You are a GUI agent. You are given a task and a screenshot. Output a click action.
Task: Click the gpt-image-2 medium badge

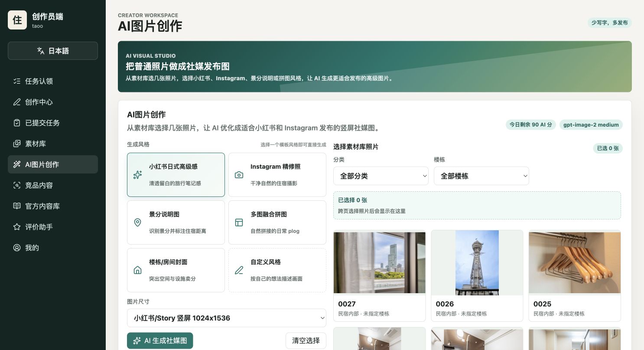click(x=591, y=125)
